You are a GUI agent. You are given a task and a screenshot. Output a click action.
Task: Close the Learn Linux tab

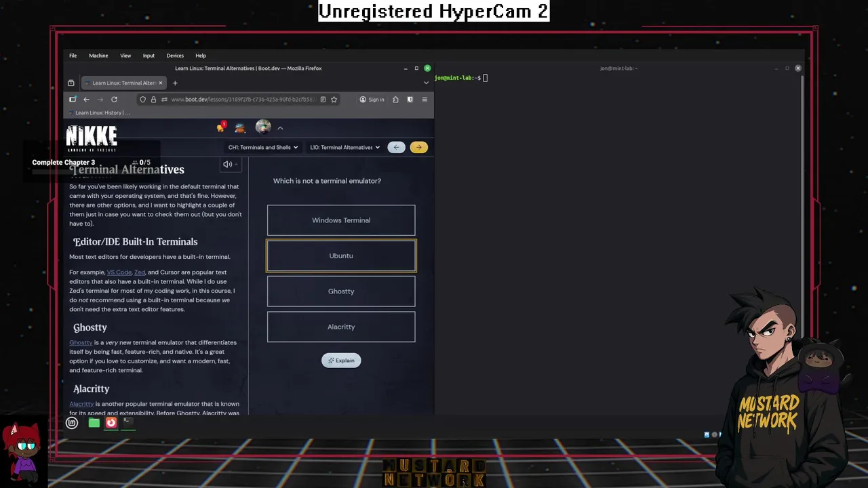coord(161,83)
